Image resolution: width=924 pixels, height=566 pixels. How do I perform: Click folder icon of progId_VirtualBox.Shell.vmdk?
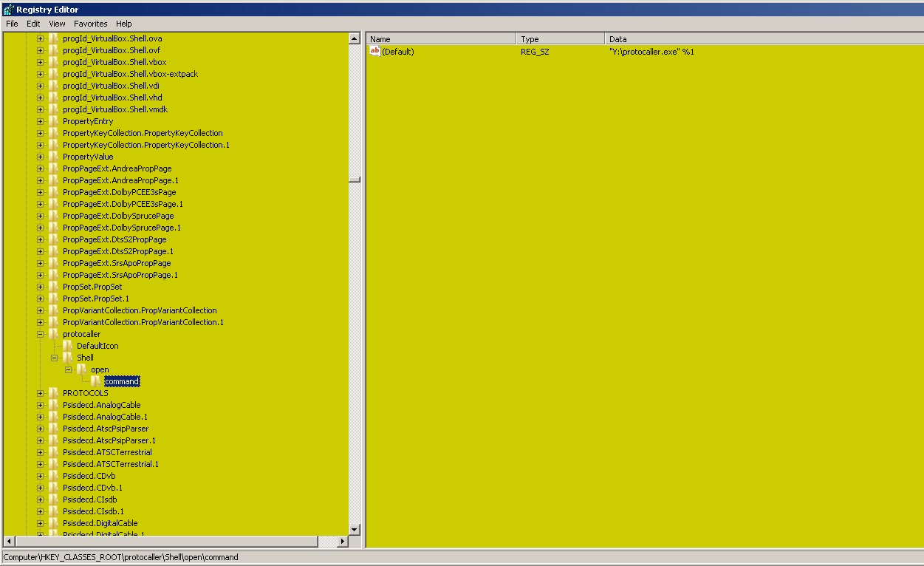click(x=53, y=109)
